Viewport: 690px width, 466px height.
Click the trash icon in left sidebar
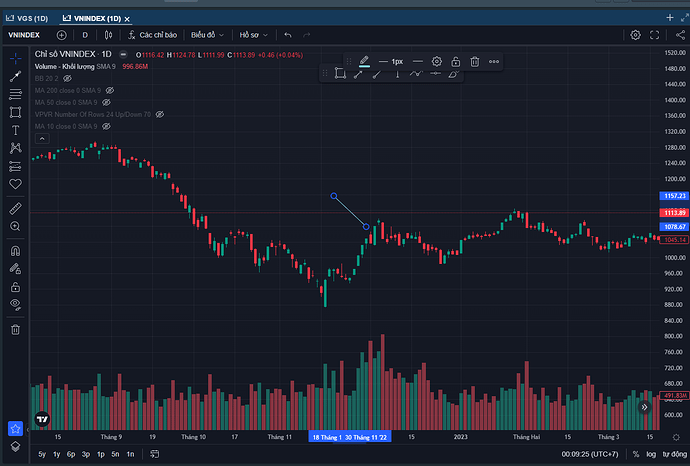[x=16, y=329]
